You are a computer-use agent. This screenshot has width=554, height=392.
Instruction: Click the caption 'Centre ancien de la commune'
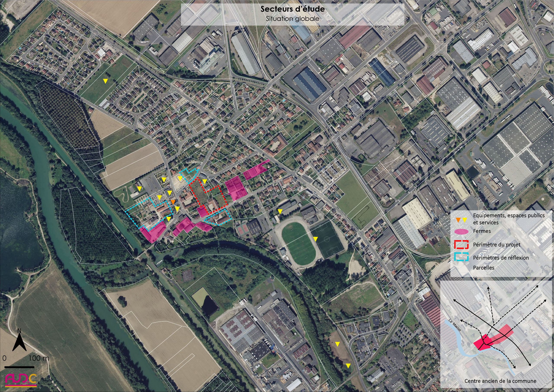(500, 381)
